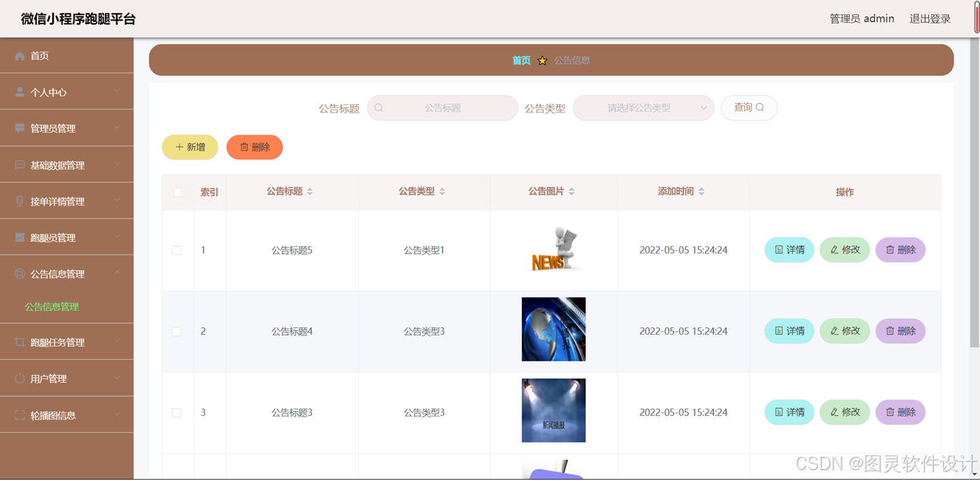Collapse 公告信息管理 chevron

116,273
